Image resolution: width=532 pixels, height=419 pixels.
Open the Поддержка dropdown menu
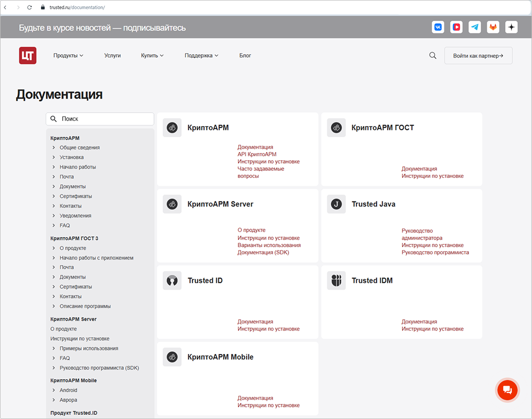tap(201, 56)
